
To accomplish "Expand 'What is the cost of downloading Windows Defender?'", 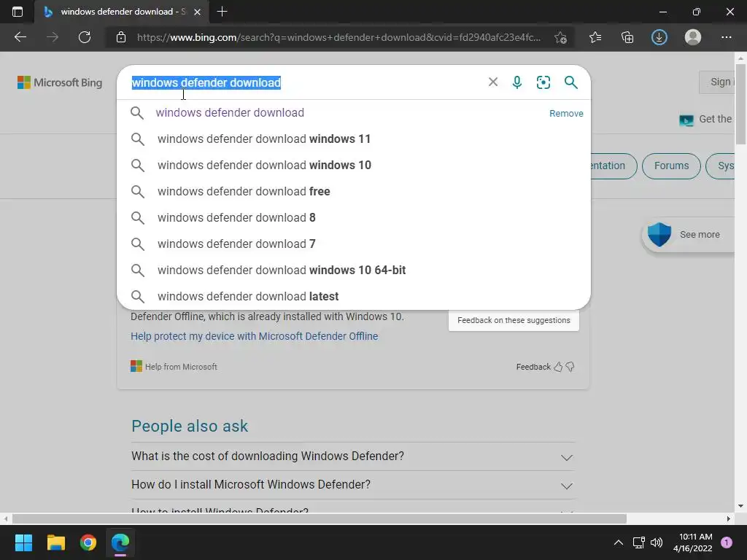I will [x=352, y=456].
